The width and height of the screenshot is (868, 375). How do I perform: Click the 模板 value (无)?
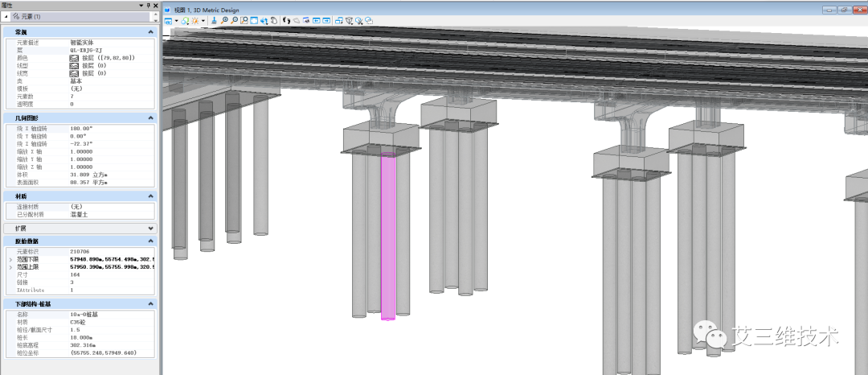pyautogui.click(x=76, y=89)
